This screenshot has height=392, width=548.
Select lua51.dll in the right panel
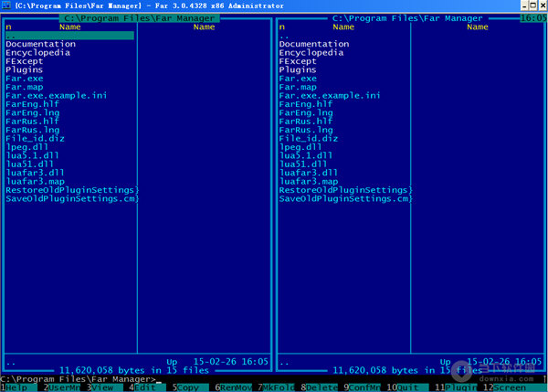[303, 164]
